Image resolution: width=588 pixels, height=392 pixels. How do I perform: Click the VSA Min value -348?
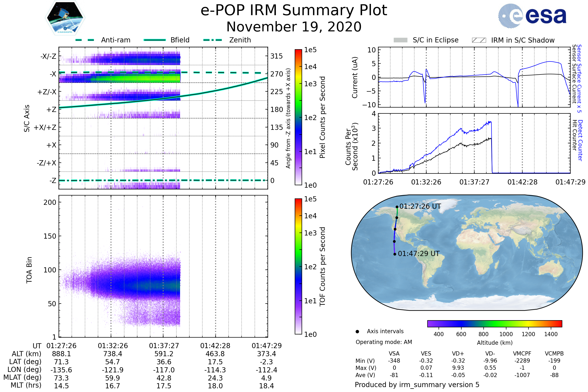394,361
